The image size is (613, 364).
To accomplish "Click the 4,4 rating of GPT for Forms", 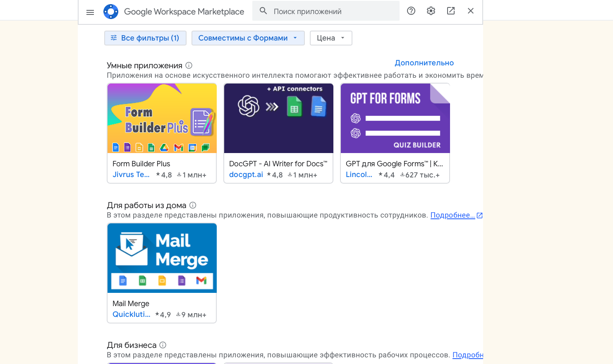I will [387, 175].
